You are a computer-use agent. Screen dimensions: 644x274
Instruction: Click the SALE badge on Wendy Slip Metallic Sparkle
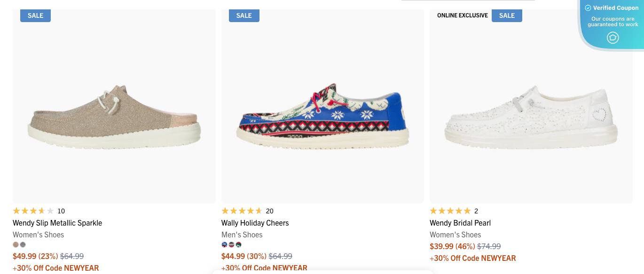pyautogui.click(x=35, y=16)
